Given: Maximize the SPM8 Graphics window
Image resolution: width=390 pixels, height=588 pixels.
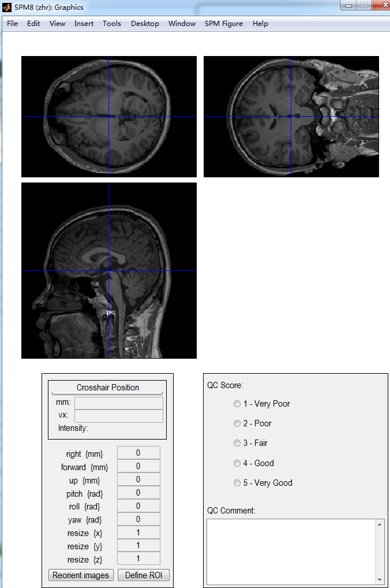Looking at the screenshot, I should click(364, 5).
